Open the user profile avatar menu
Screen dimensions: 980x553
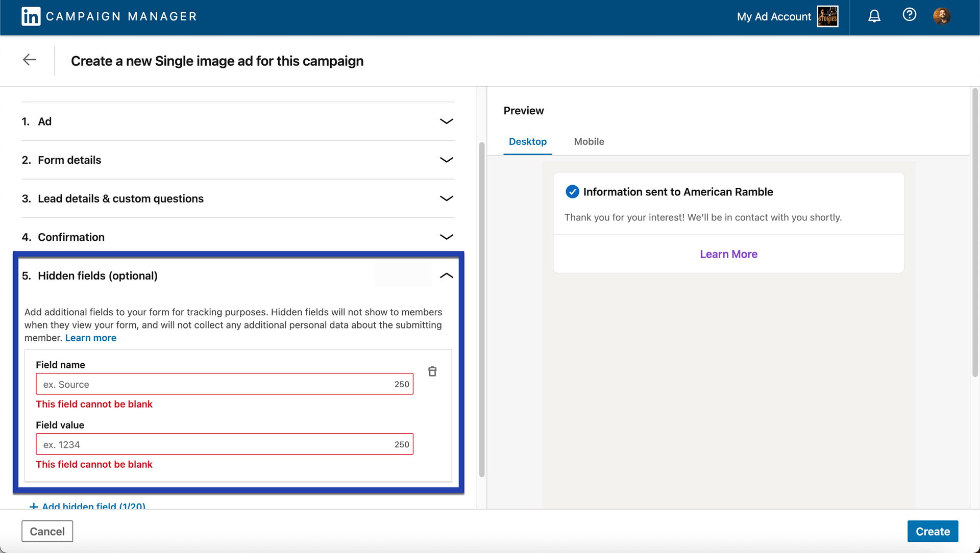942,16
